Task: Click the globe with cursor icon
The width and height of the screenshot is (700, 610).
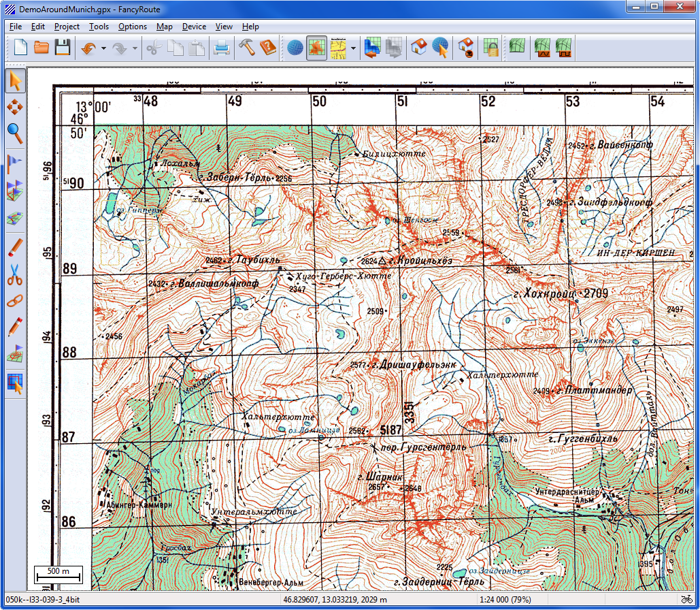Action: point(440,48)
